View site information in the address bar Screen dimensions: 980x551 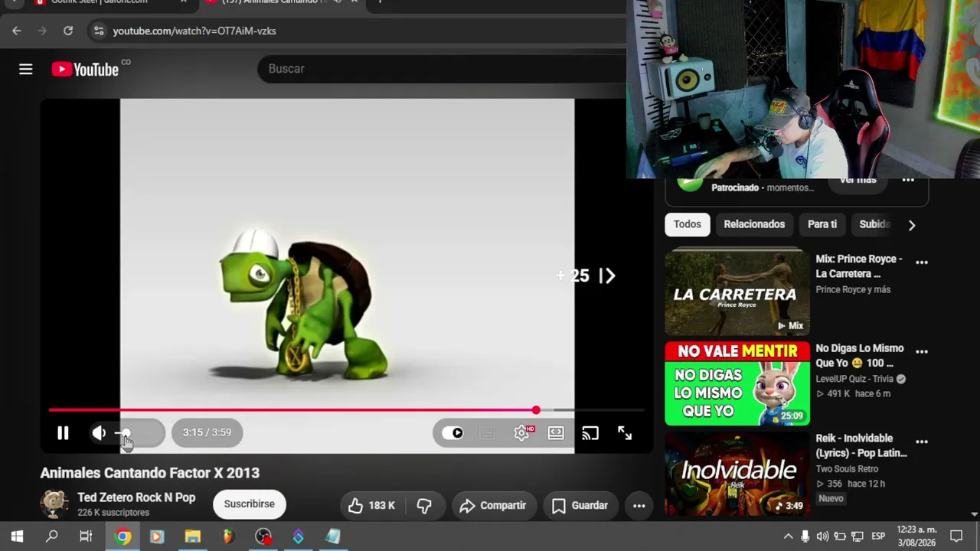pyautogui.click(x=98, y=31)
